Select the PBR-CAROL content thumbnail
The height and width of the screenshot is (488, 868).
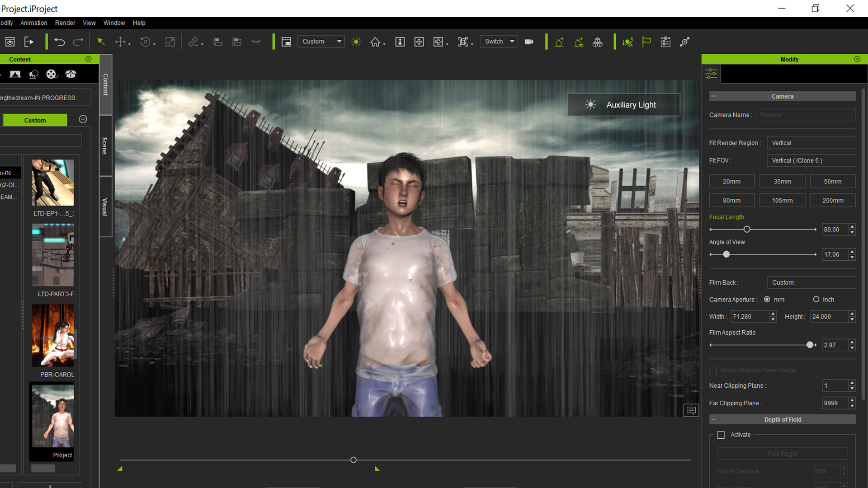pyautogui.click(x=53, y=335)
